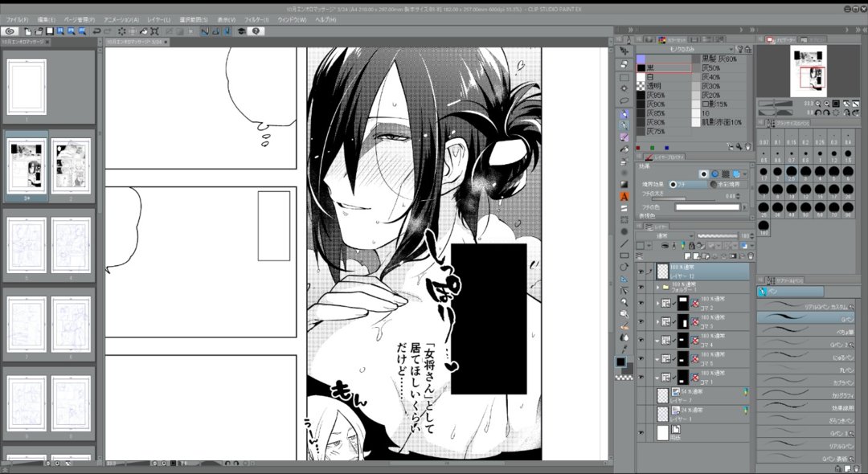This screenshot has height=474, width=868.
Task: Open the ウィンドウ(W) menu
Action: click(x=292, y=20)
